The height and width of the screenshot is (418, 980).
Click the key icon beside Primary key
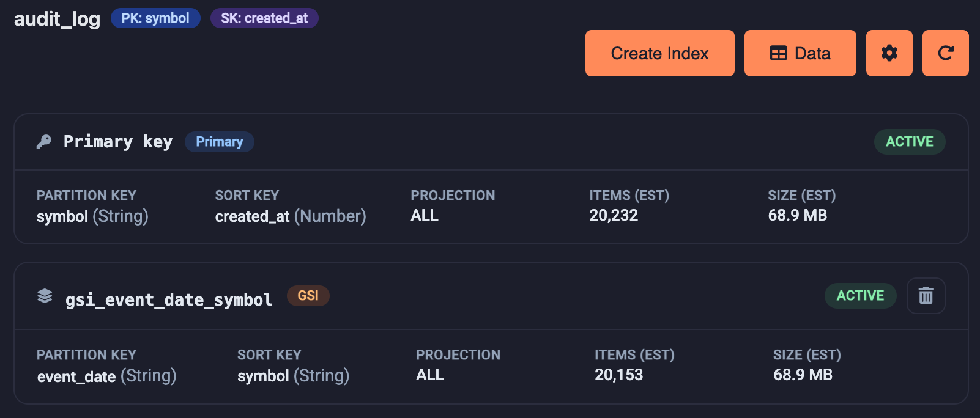[44, 142]
